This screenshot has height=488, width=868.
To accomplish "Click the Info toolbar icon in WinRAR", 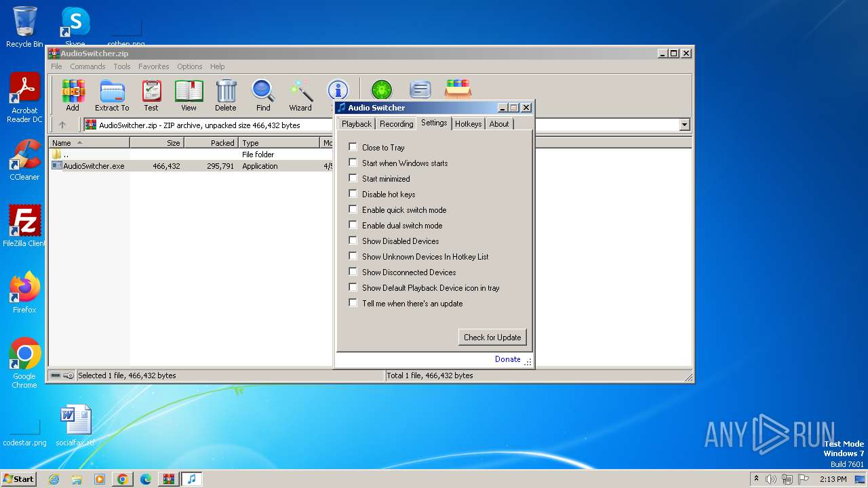I will [x=338, y=89].
